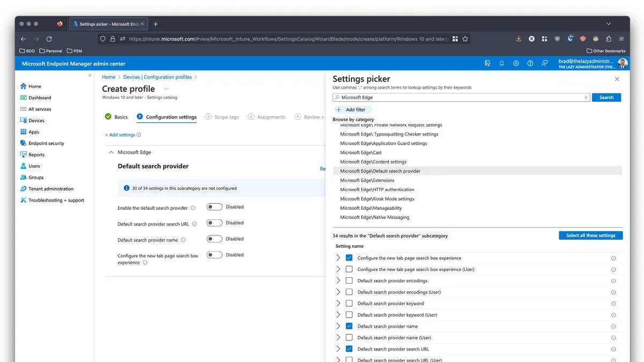This screenshot has width=644, height=362.
Task: Open Devices | Configuration profiles breadcrumb
Action: click(x=157, y=77)
